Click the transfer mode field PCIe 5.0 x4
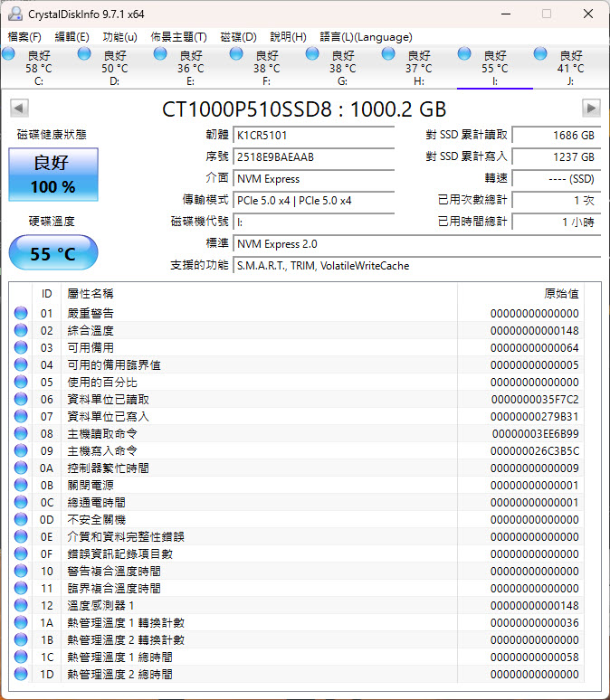The width and height of the screenshot is (610, 700). click(x=314, y=201)
